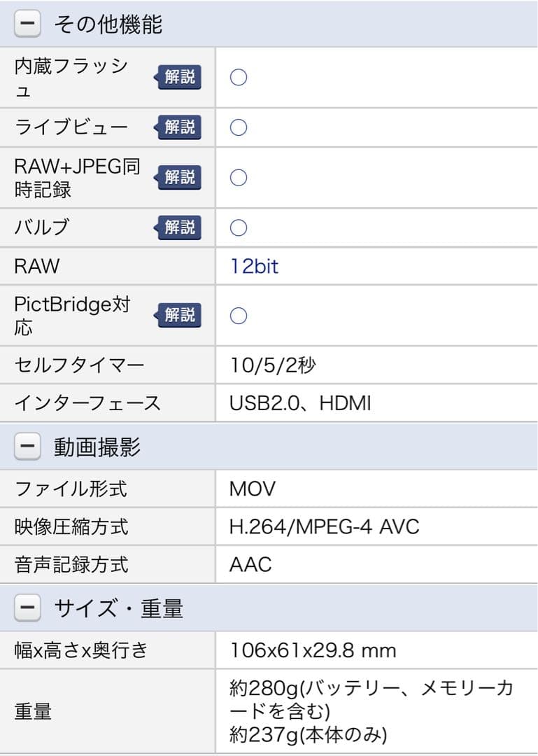Select the 106x61x29.8 mm dimensions value
Image resolution: width=538 pixels, height=756 pixels.
click(313, 651)
